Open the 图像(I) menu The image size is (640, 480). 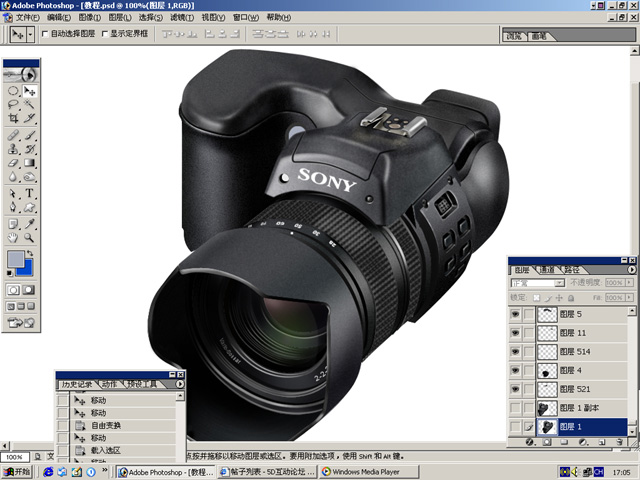[x=89, y=18]
